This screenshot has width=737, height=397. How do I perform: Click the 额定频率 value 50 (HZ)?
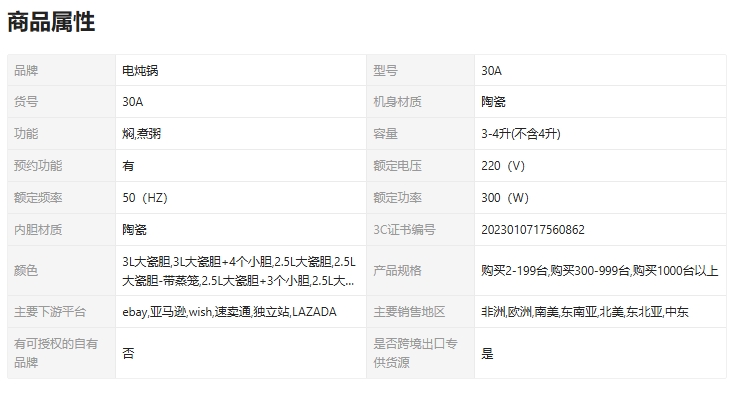pyautogui.click(x=145, y=197)
